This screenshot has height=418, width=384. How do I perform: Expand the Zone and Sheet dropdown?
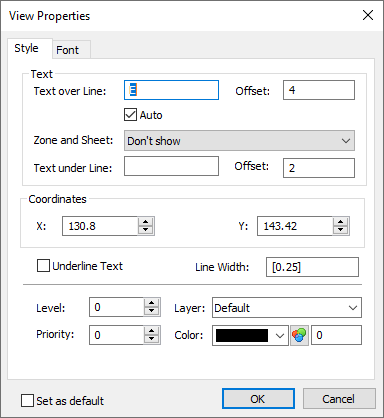(239, 141)
